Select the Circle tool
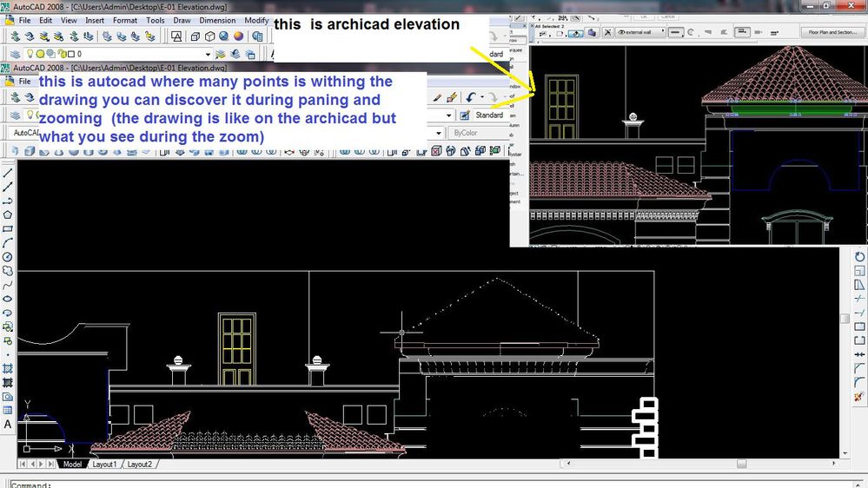Viewport: 868px width, 488px height. [8, 257]
